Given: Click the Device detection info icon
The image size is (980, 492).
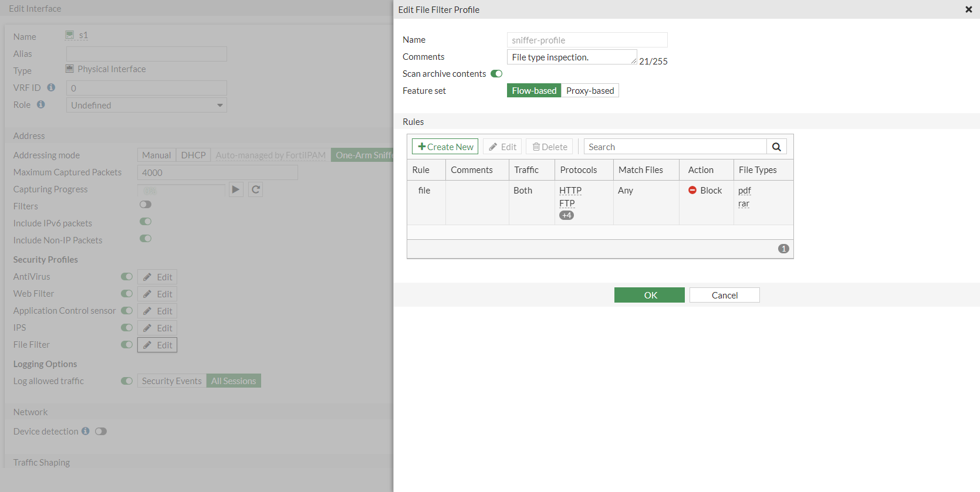Looking at the screenshot, I should point(86,431).
